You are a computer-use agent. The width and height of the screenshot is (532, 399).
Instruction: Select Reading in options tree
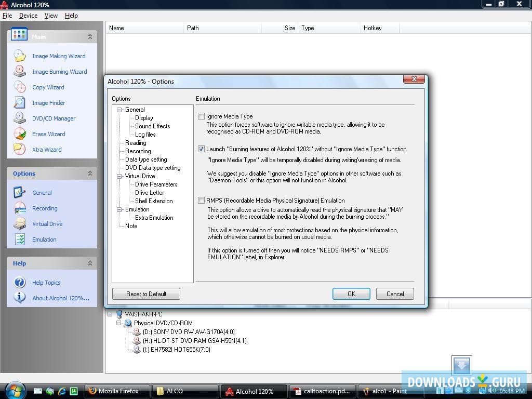click(136, 143)
